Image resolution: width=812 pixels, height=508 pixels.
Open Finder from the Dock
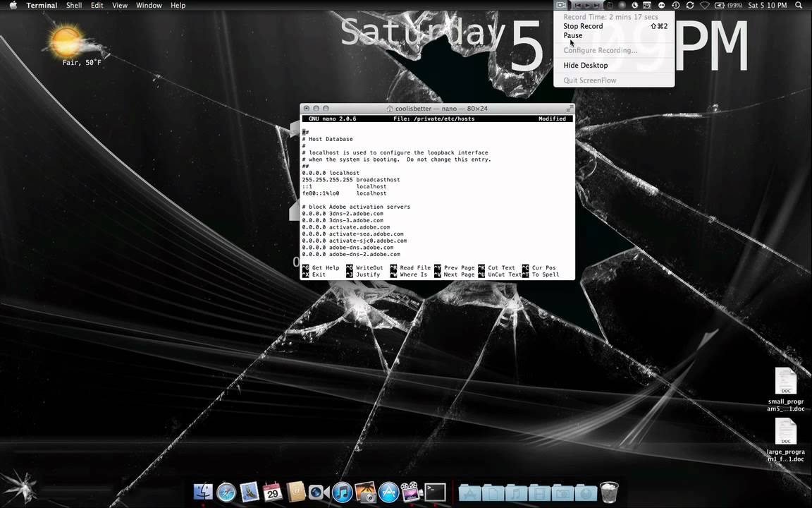[203, 492]
